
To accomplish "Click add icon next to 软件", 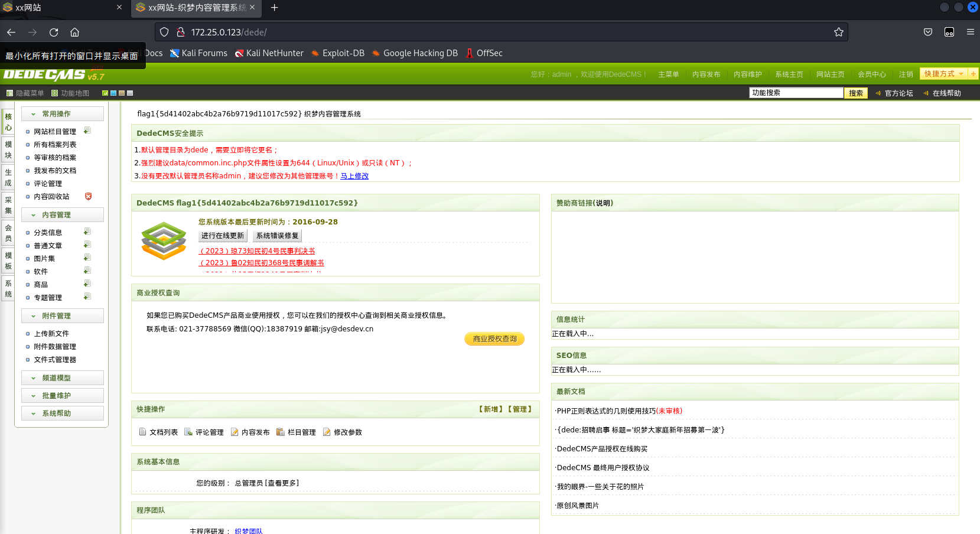I will click(x=87, y=271).
